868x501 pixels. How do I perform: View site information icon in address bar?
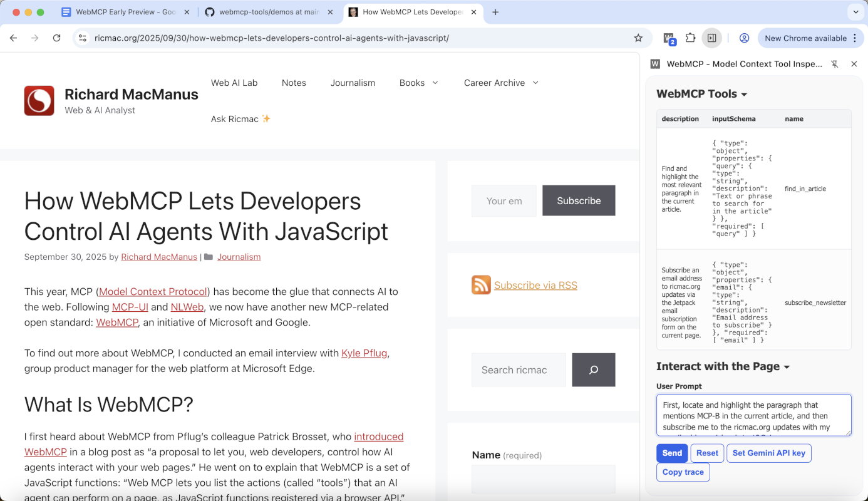point(83,38)
